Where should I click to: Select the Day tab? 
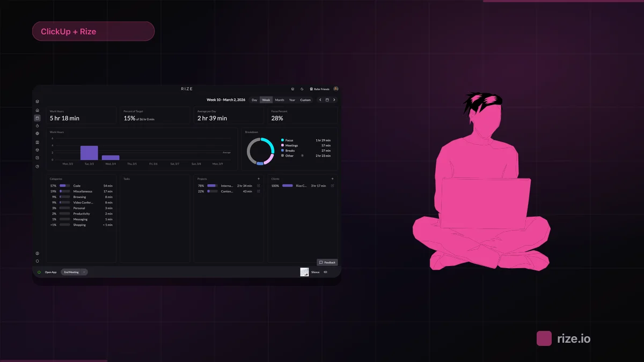click(254, 100)
